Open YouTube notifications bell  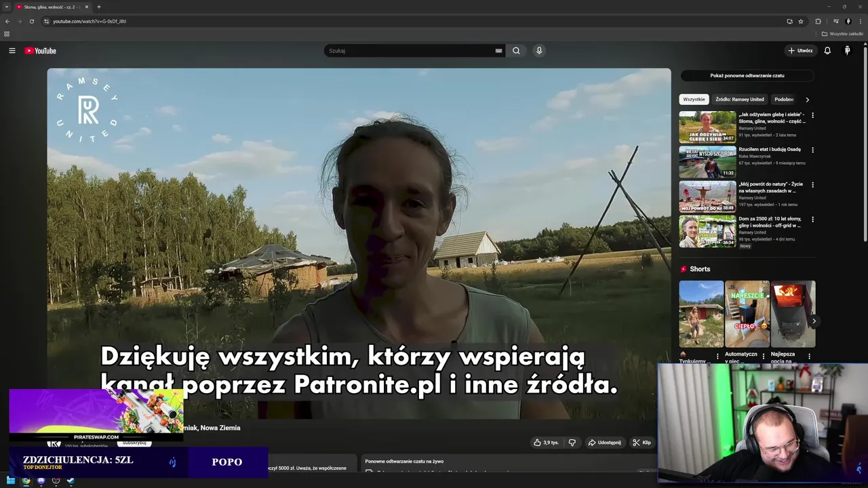click(x=827, y=51)
